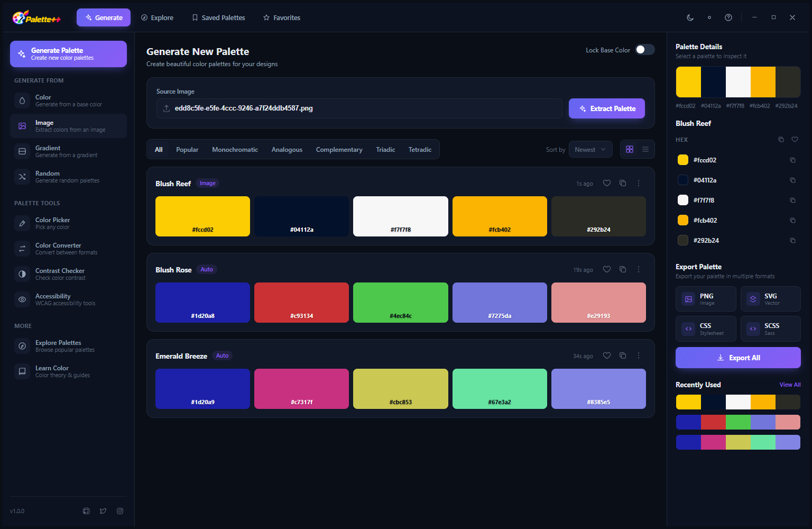The image size is (812, 529).
Task: Open the Sort by Newest dropdown
Action: click(590, 150)
